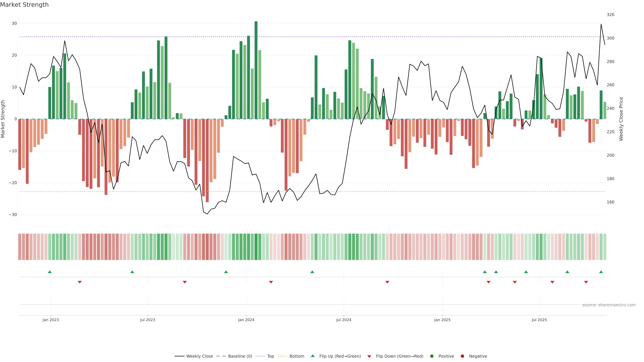
Task: Click the Jul 2024 x-axis label
Action: point(343,320)
